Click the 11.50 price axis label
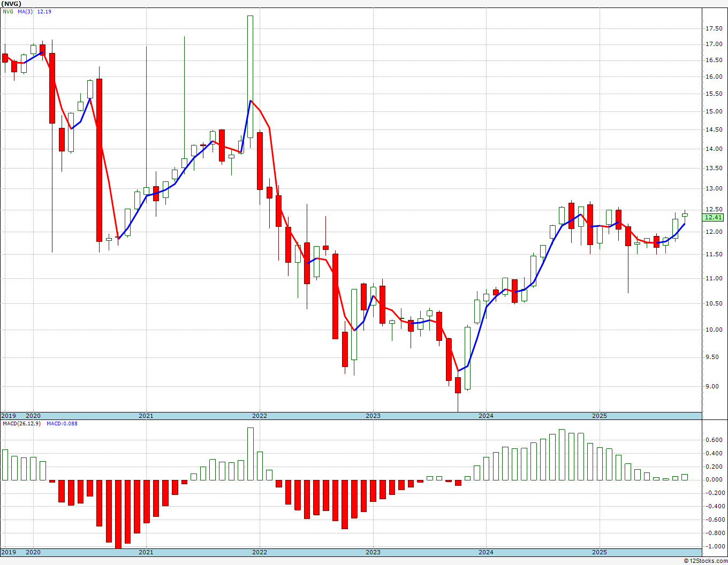The image size is (728, 565). tap(714, 255)
